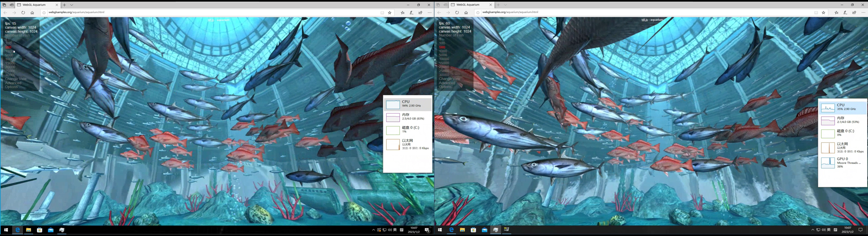Select 500 fish in the right aquarium
868x236 pixels.
point(442,47)
